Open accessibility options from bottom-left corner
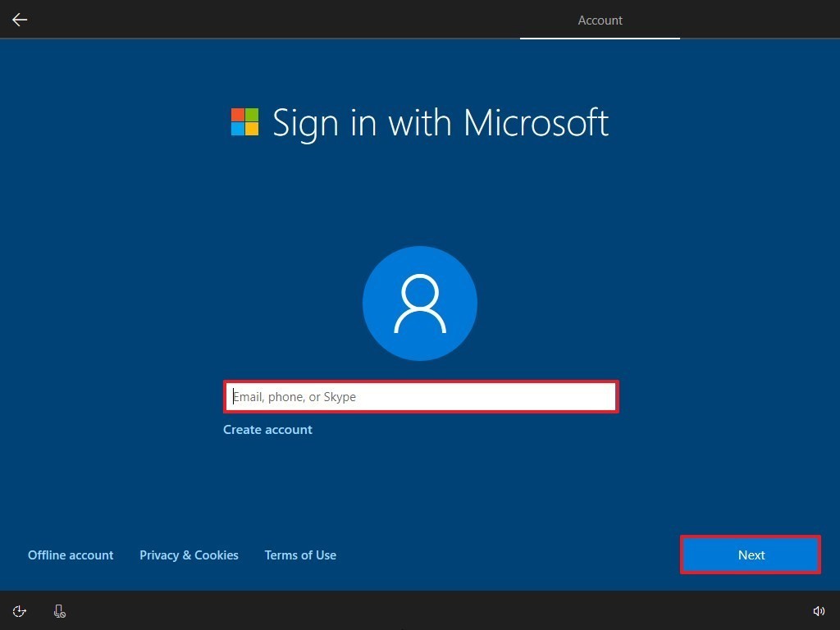This screenshot has width=840, height=630. point(19,610)
